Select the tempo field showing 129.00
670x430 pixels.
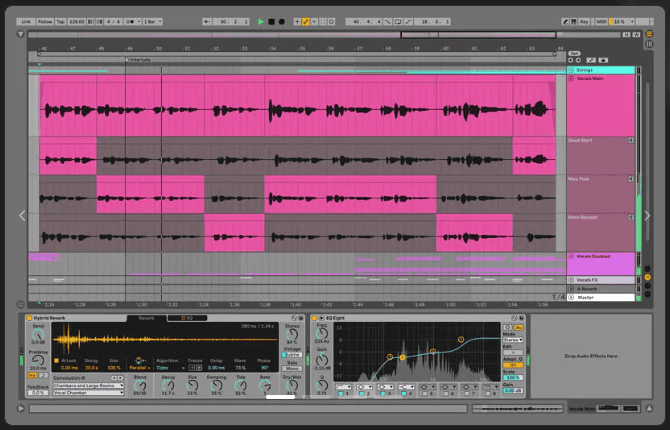tap(76, 21)
